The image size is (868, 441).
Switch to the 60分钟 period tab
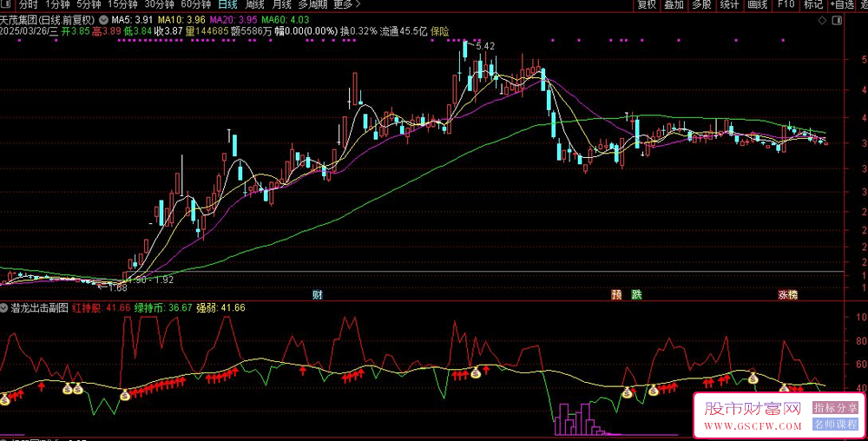(196, 5)
